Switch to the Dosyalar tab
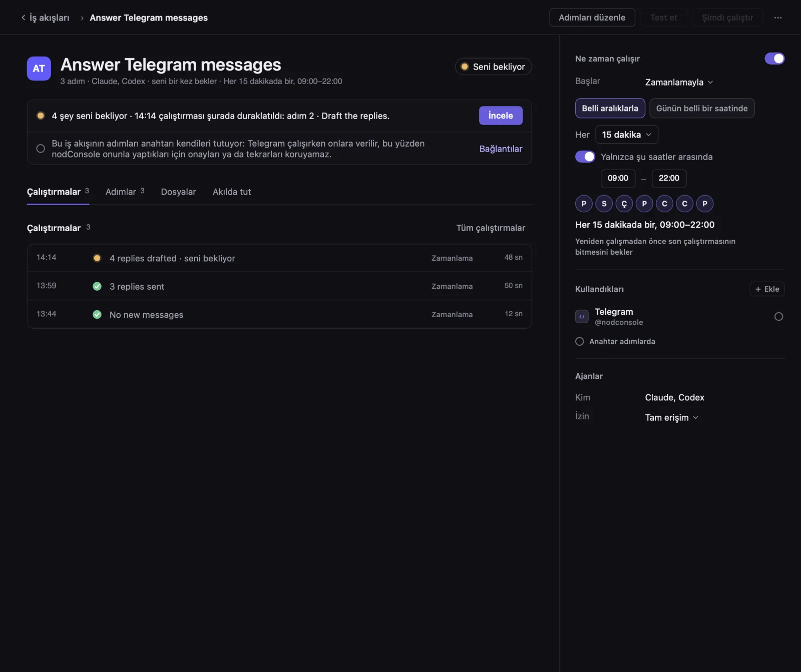Image resolution: width=801 pixels, height=672 pixels. pyautogui.click(x=178, y=192)
